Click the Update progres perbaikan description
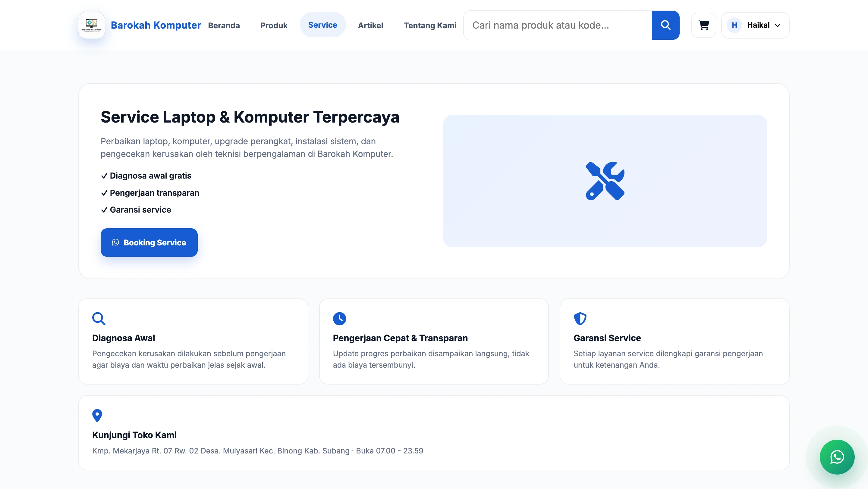The width and height of the screenshot is (868, 489). pyautogui.click(x=431, y=359)
